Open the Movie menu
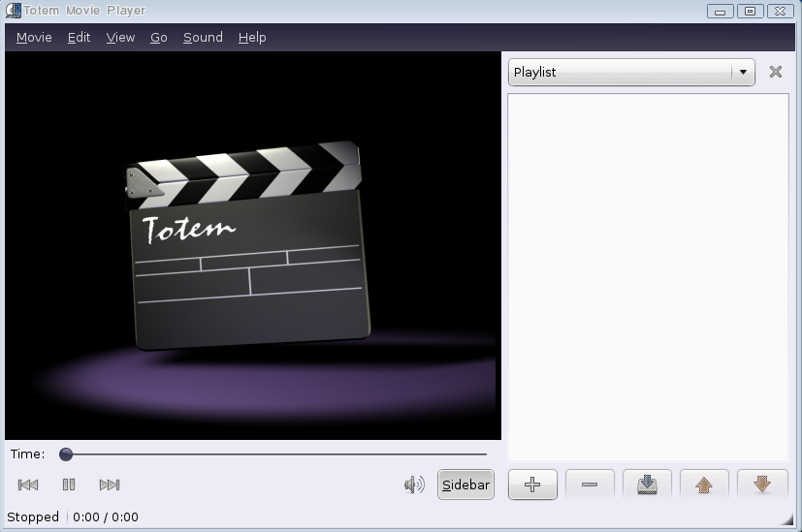Image resolution: width=802 pixels, height=532 pixels. [x=34, y=37]
